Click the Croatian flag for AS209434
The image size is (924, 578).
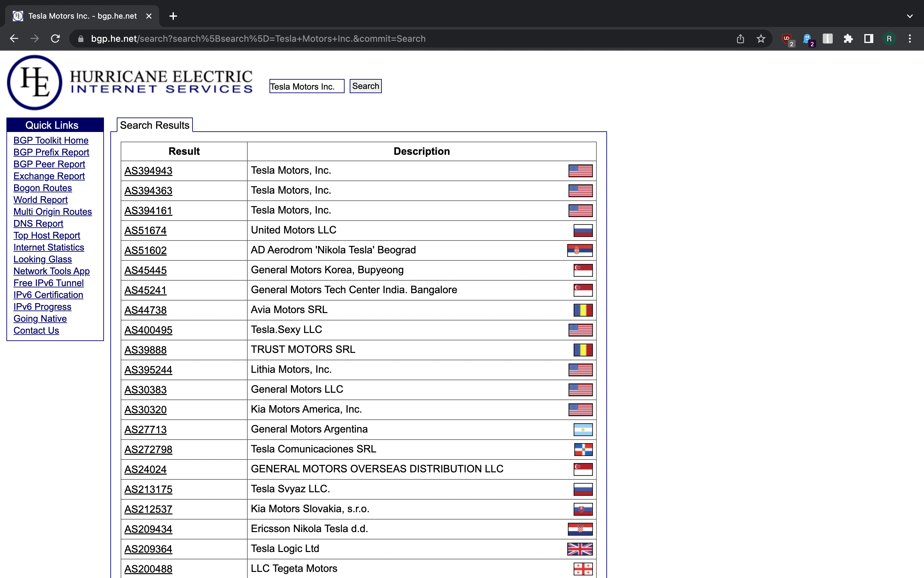[x=580, y=529]
